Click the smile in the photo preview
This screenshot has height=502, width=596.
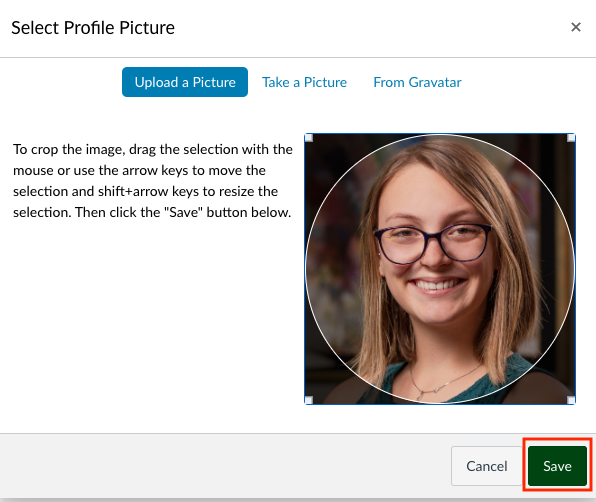click(x=438, y=285)
